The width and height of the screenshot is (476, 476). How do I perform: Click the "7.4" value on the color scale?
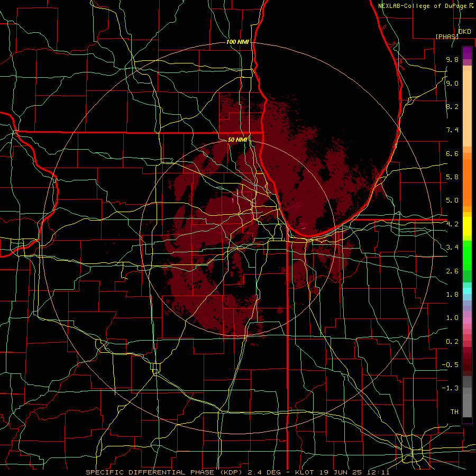pyautogui.click(x=452, y=130)
